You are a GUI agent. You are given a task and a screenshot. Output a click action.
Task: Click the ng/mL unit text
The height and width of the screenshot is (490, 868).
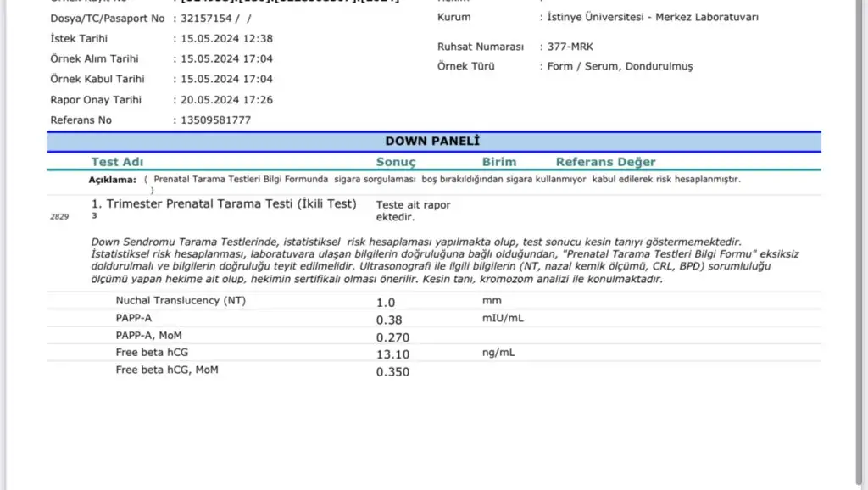pos(499,352)
